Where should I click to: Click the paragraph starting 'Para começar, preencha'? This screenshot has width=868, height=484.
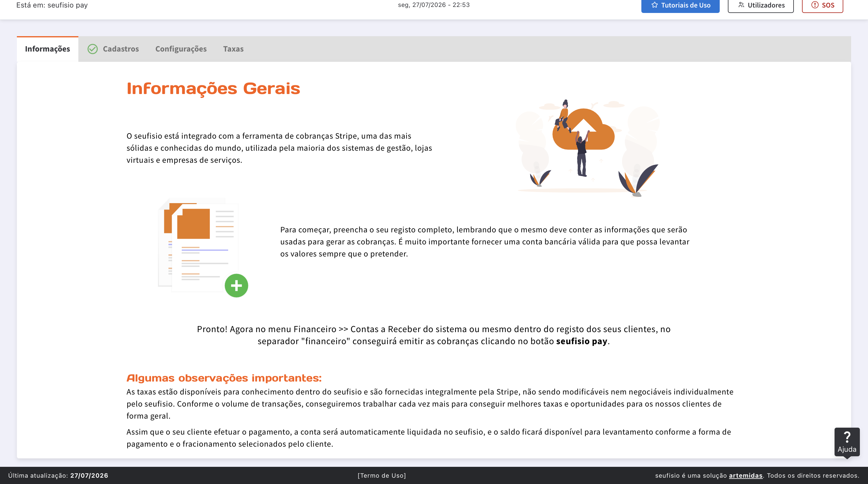[485, 242]
